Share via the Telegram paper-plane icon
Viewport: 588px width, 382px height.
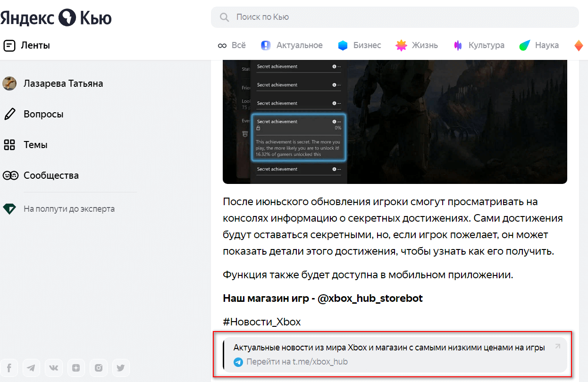pos(31,367)
